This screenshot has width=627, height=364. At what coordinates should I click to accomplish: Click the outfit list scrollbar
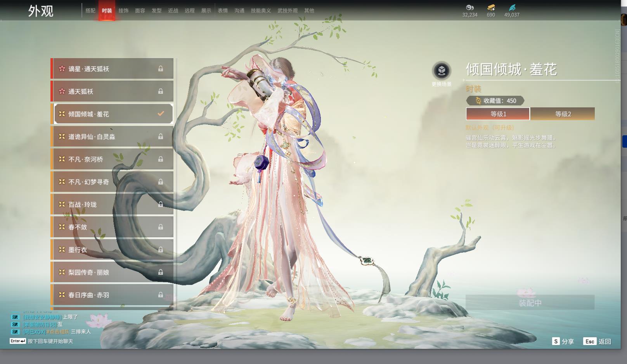pyautogui.click(x=176, y=184)
